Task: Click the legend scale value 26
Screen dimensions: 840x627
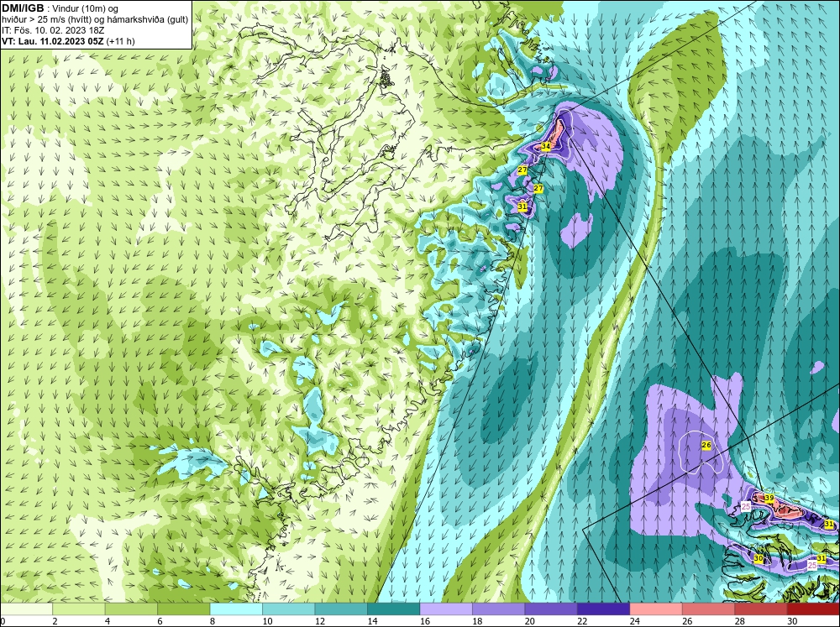Action: 687,621
